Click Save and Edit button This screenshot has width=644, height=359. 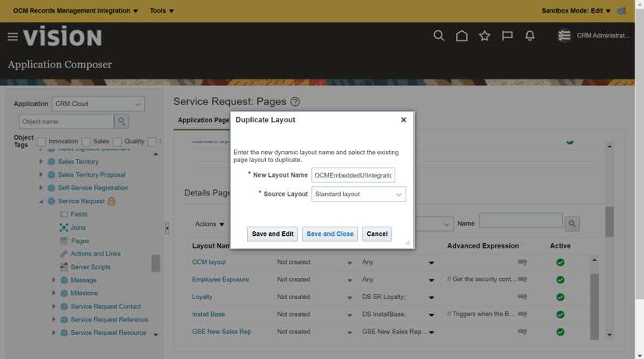point(272,234)
